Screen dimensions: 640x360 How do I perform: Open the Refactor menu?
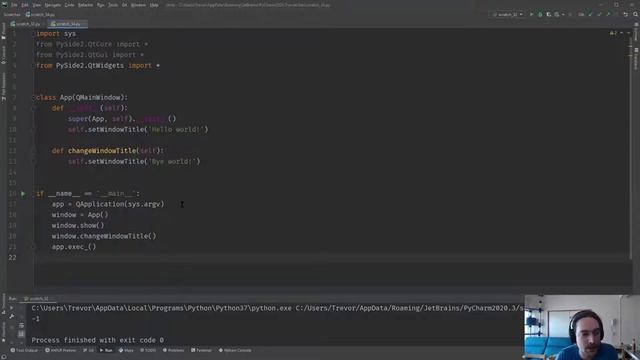tap(85, 5)
